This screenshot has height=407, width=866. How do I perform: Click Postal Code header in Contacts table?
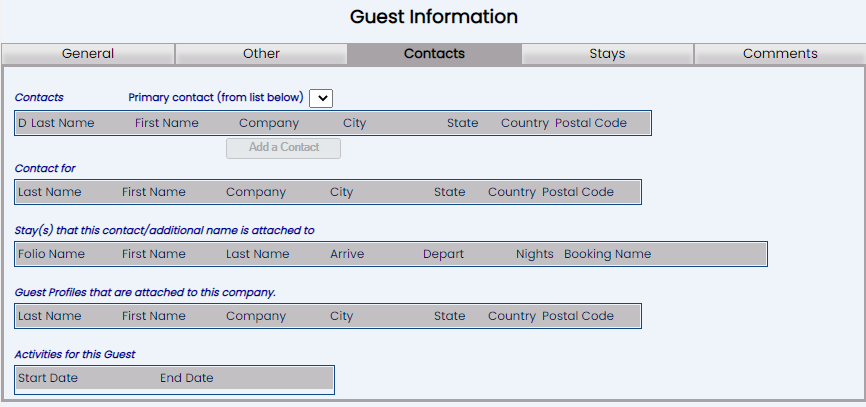[x=590, y=123]
